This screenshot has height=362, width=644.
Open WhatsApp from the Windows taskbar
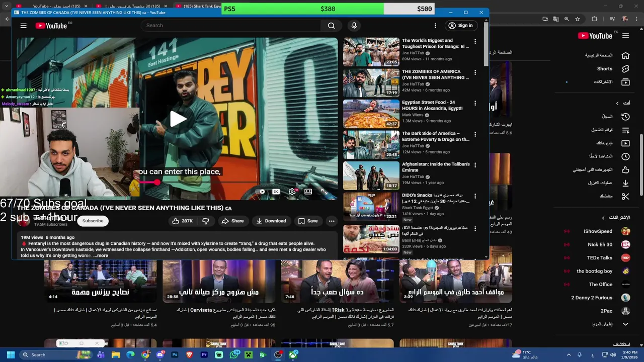pyautogui.click(x=234, y=354)
